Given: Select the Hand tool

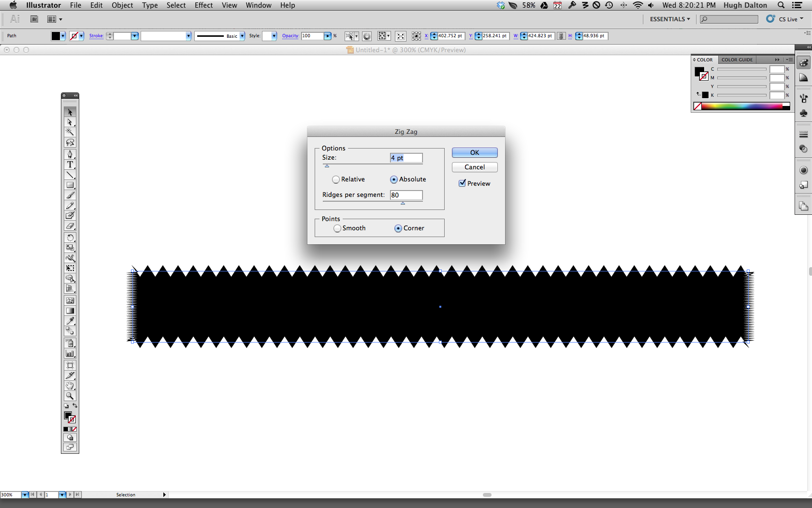Looking at the screenshot, I should tap(70, 386).
